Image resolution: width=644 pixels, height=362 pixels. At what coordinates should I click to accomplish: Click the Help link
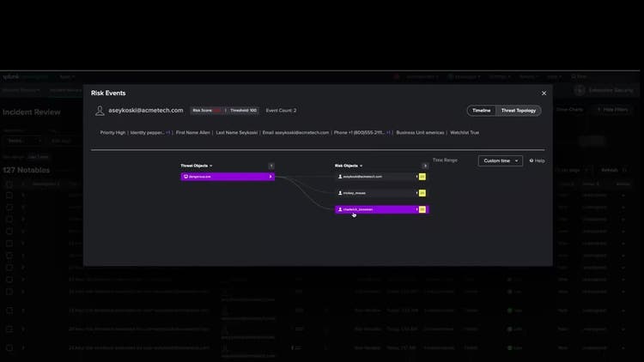point(538,160)
